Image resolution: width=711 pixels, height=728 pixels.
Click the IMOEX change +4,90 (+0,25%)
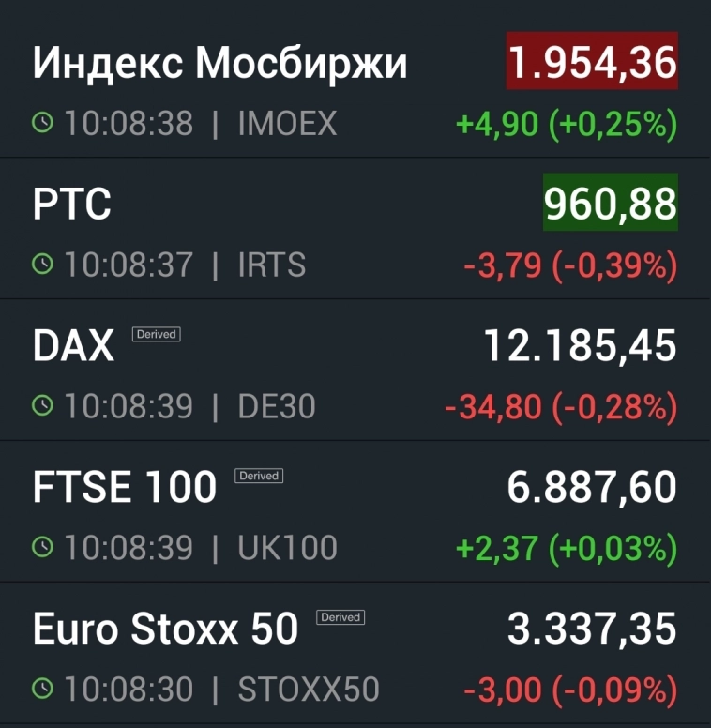(x=567, y=124)
